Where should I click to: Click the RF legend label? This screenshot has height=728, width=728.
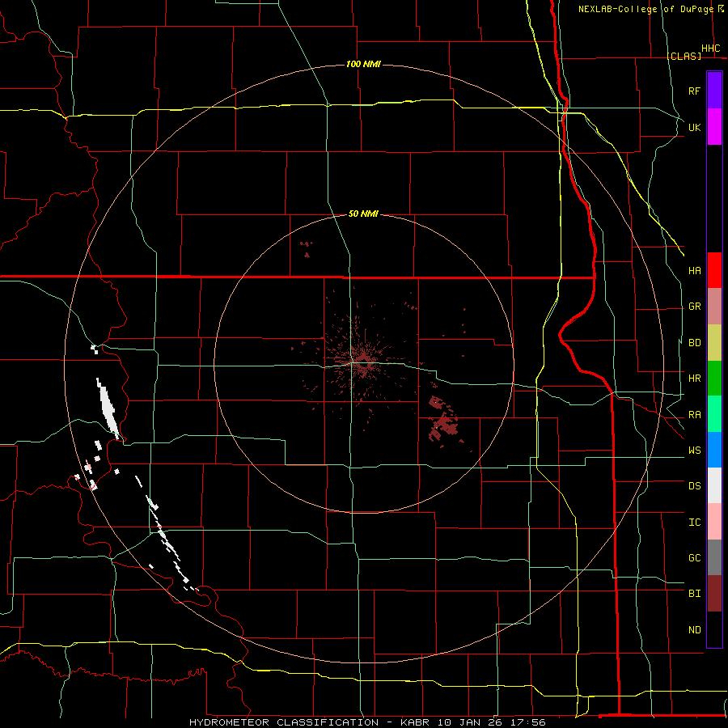tap(694, 91)
